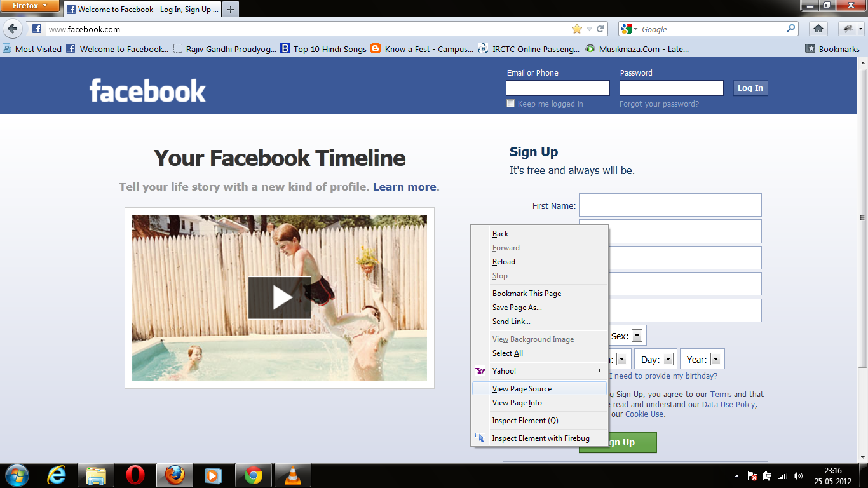Screen dimensions: 868x488
Task: Open the Bookmarks toolbar button
Action: pos(832,49)
